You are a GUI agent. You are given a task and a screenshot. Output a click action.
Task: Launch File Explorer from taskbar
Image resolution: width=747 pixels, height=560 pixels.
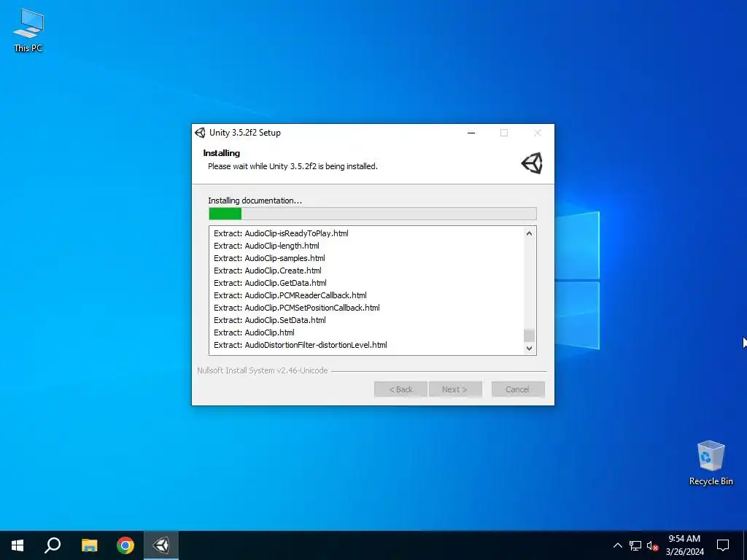[89, 545]
